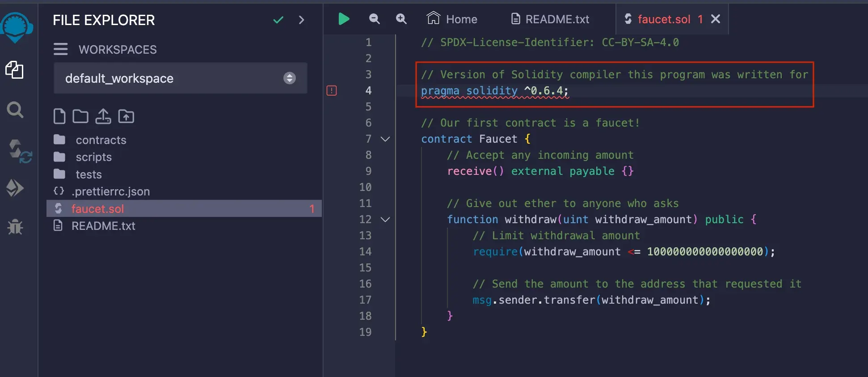This screenshot has width=868, height=377.
Task: Click the require(withdraw_amount) statement
Action: point(624,252)
